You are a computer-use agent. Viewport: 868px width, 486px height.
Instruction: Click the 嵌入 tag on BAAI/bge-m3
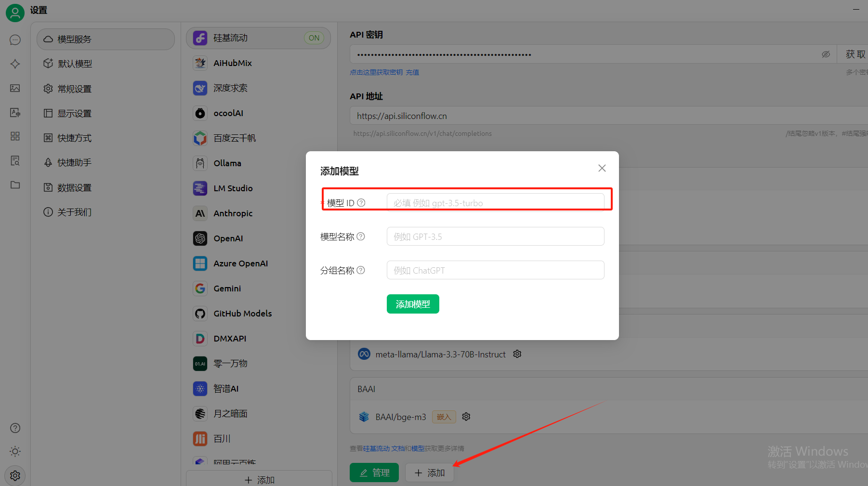444,417
